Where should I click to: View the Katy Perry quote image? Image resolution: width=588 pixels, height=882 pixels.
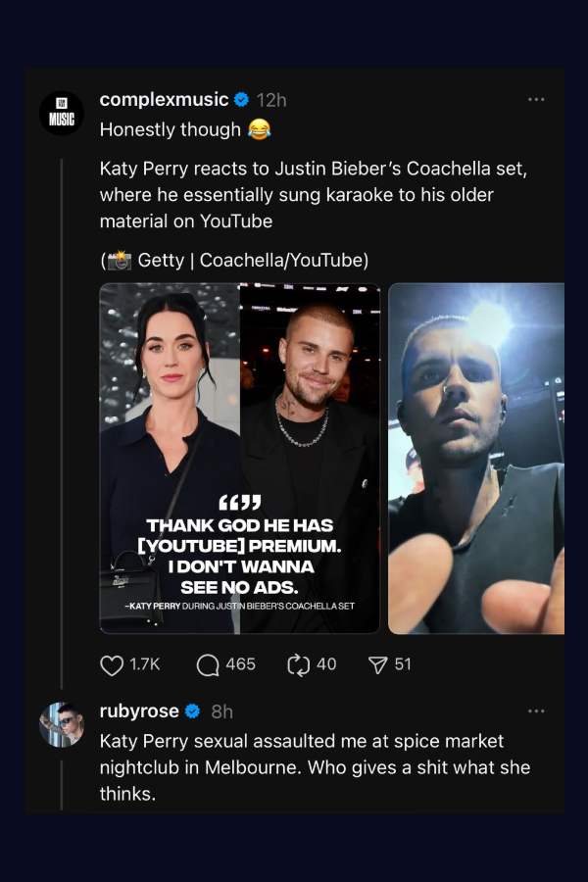pyautogui.click(x=238, y=456)
